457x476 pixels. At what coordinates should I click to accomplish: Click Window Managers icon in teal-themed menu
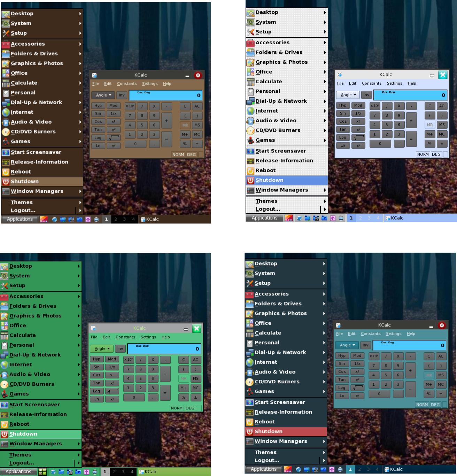[249, 442]
